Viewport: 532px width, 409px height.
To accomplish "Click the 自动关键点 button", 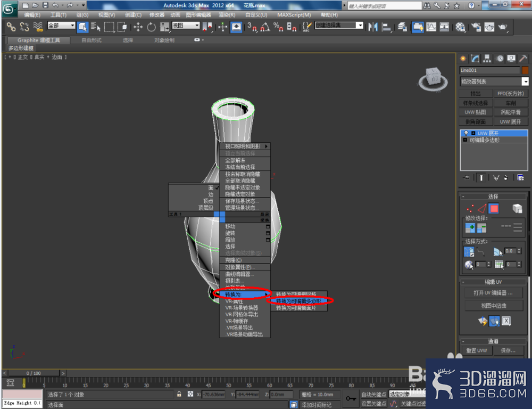I will (373, 395).
